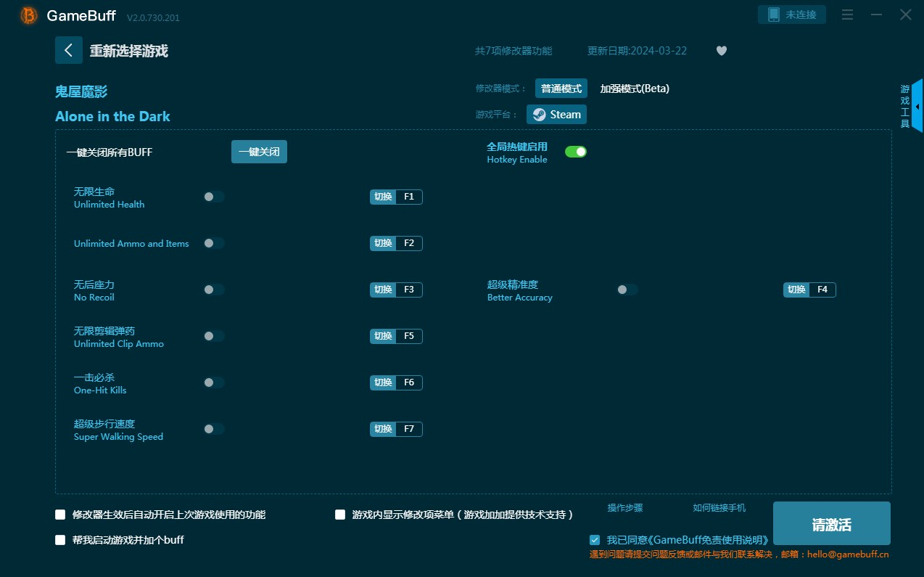Click the GameBuff logo icon
Screen dimensions: 924x577
point(29,15)
